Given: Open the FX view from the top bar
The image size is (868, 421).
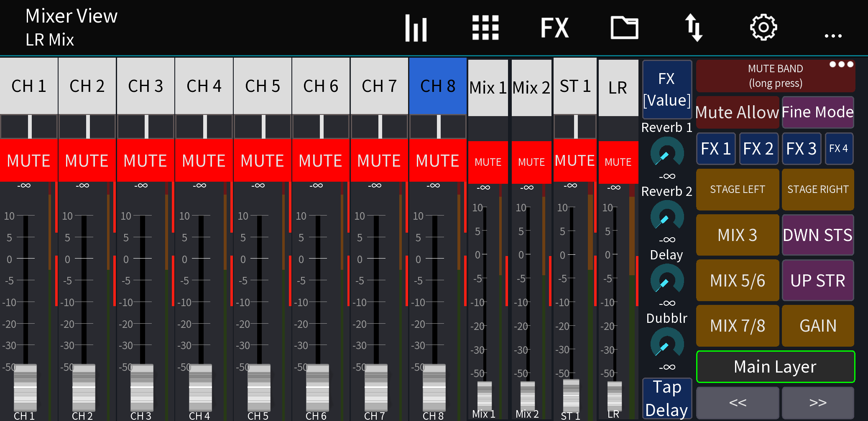Looking at the screenshot, I should (x=554, y=27).
